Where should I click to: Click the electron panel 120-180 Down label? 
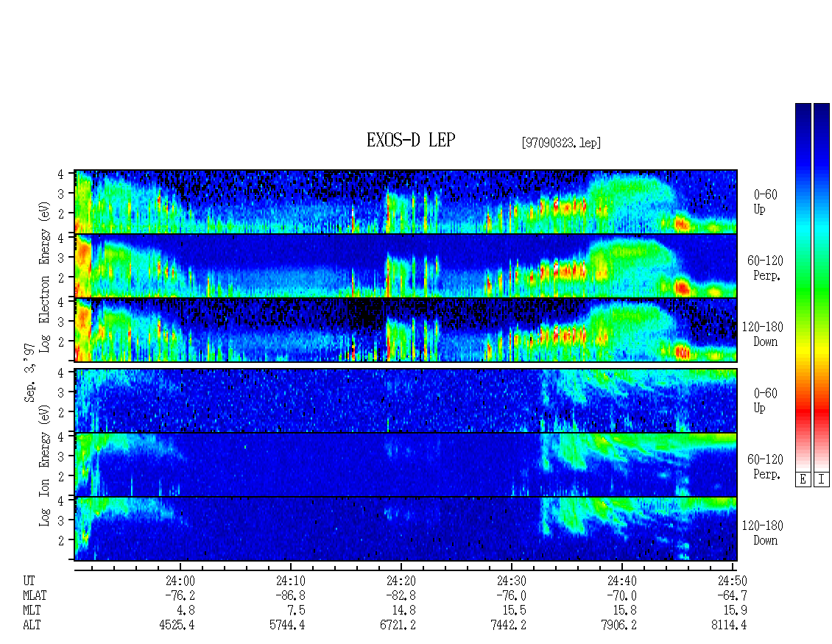pos(762,334)
